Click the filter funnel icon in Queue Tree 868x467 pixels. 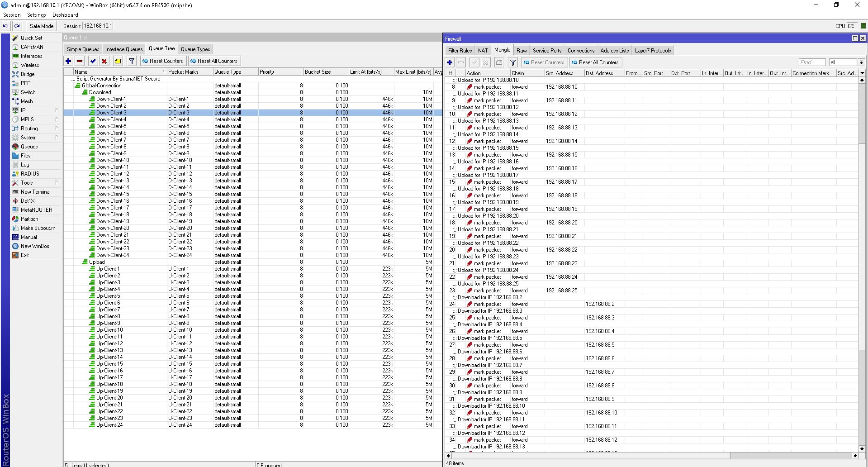point(131,61)
